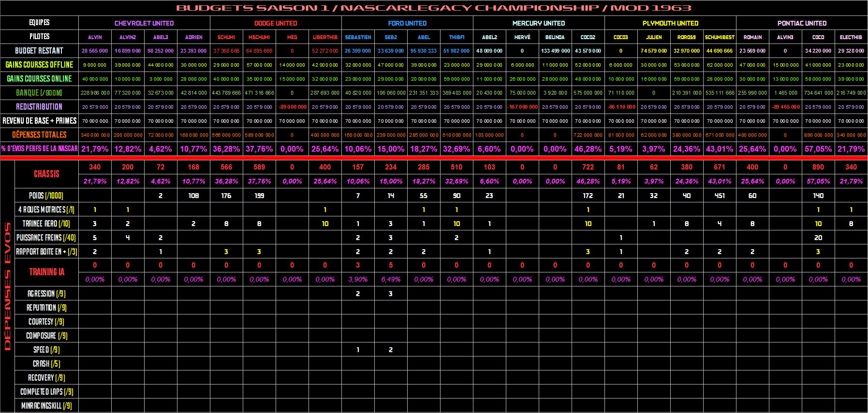Select the Chassis section label
Image resolution: width=868 pixels, height=413 pixels.
coord(46,174)
